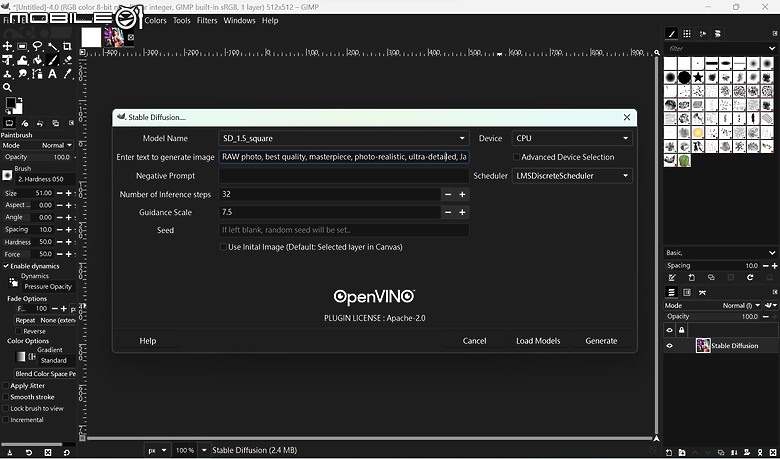The width and height of the screenshot is (780, 459).
Task: Select the Smudge tool
Action: click(22, 74)
